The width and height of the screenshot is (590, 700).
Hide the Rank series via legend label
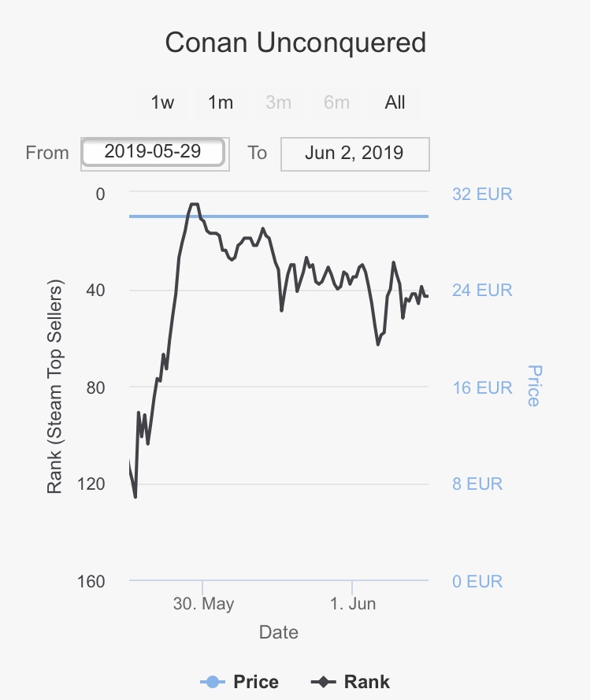click(x=367, y=682)
